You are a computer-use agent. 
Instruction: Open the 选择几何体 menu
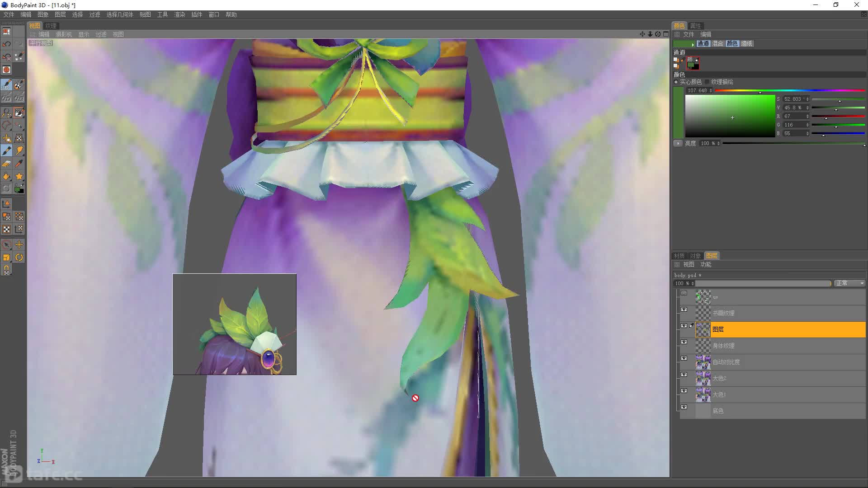(120, 14)
